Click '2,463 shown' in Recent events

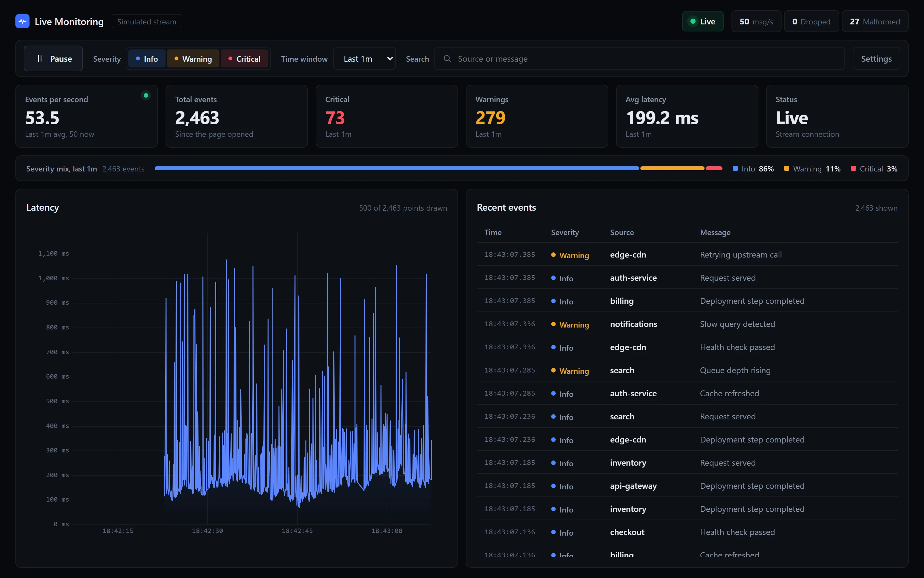876,208
